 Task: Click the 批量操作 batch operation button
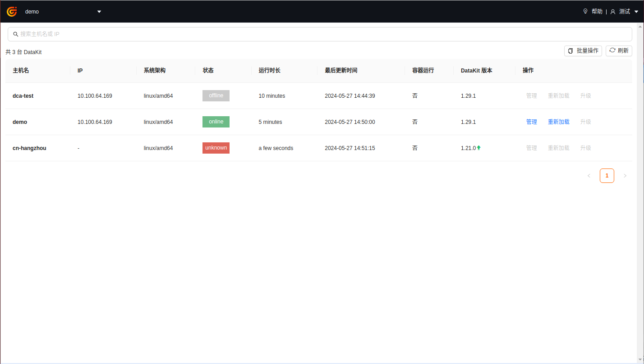point(583,51)
